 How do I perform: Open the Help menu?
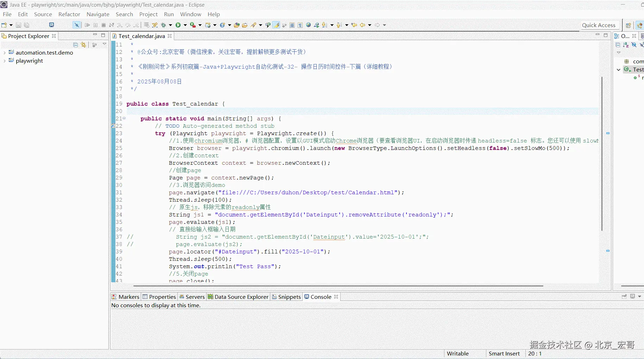click(214, 14)
